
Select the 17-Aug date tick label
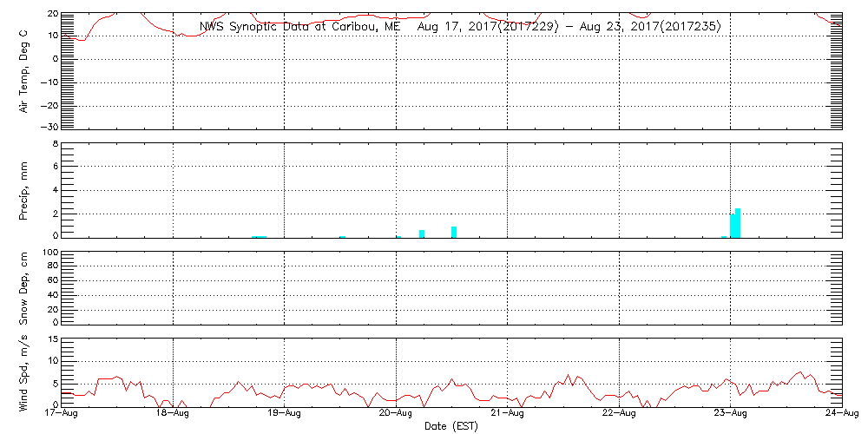coord(62,415)
